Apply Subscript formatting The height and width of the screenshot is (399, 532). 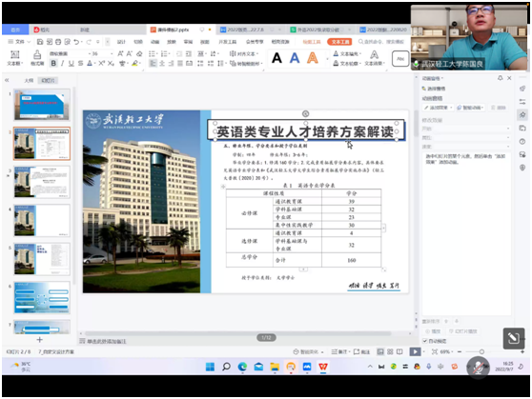tap(111, 63)
